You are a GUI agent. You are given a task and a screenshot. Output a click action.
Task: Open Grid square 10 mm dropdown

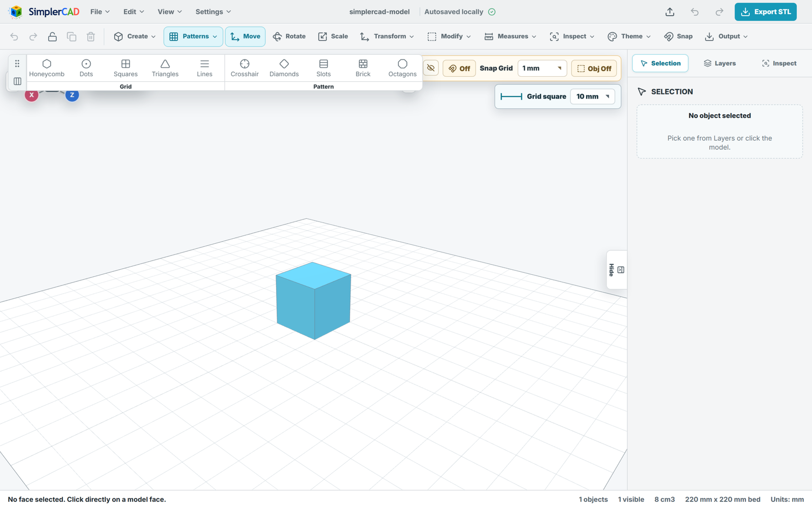[x=593, y=97]
